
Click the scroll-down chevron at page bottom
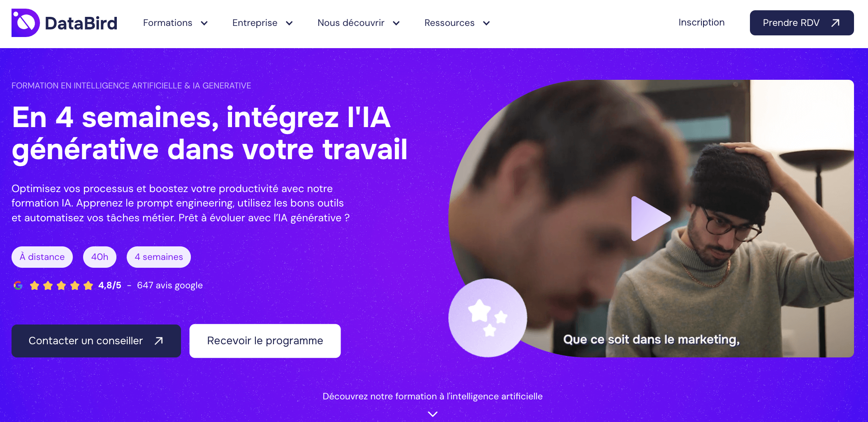tap(433, 414)
